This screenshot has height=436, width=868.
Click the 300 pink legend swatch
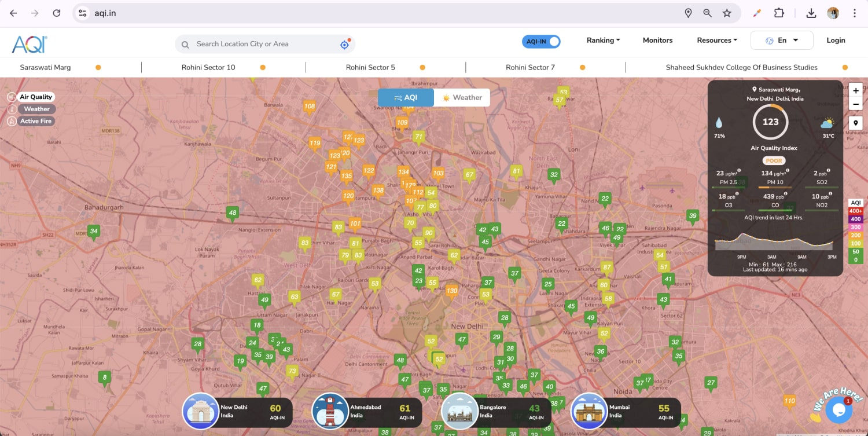[x=855, y=227]
